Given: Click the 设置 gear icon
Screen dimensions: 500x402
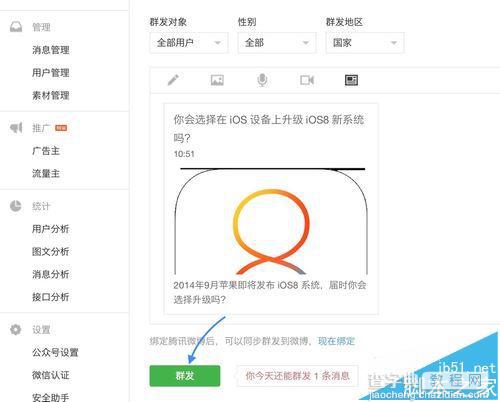Looking at the screenshot, I should [16, 329].
